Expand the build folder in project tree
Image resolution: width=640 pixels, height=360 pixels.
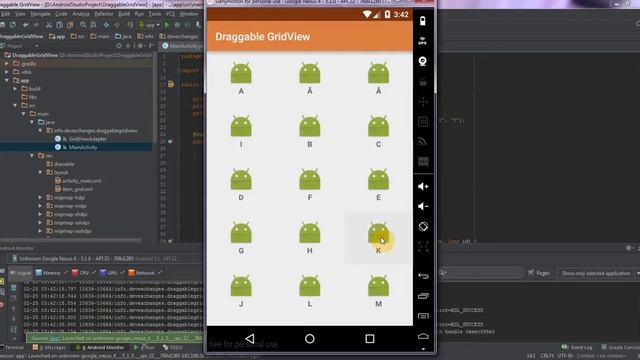[x=15, y=89]
